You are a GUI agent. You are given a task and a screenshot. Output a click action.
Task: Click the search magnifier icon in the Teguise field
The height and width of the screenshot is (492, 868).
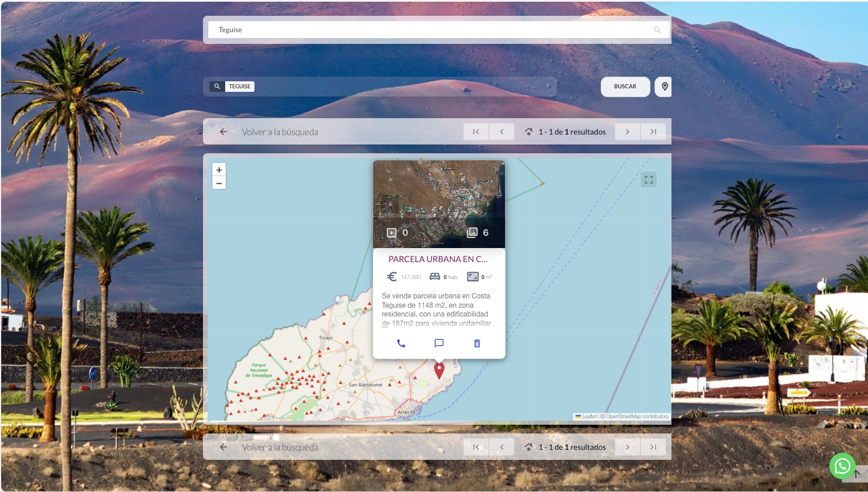pos(657,30)
